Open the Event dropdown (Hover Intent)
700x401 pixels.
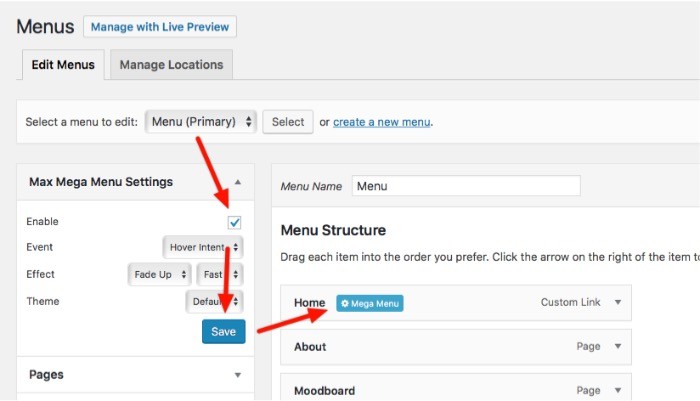203,247
